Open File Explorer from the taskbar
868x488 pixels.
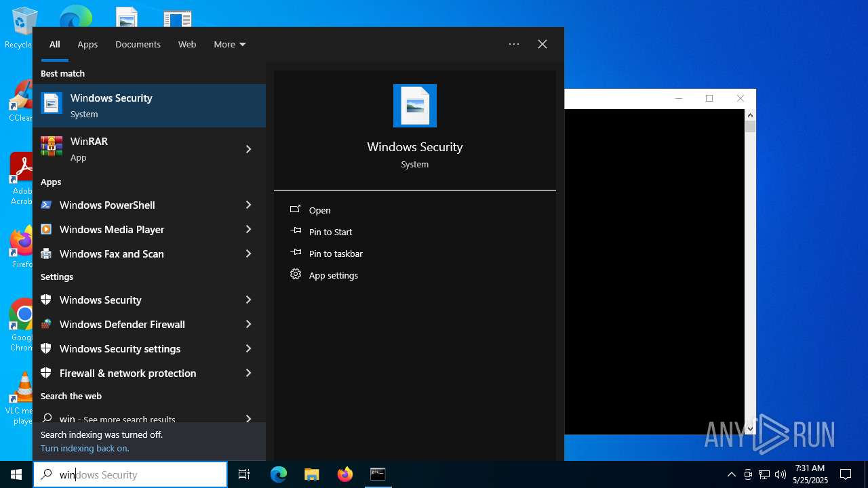point(311,474)
